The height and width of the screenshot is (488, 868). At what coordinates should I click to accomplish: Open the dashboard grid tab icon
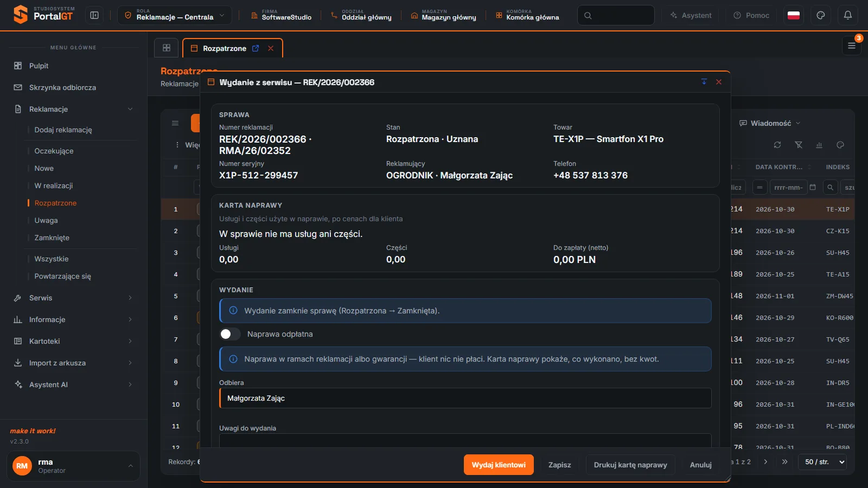click(167, 48)
